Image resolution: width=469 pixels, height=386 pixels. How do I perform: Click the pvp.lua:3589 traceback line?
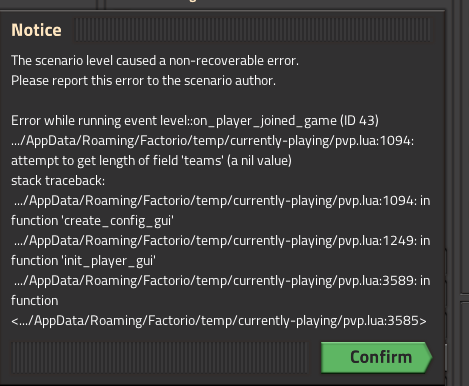[x=222, y=281]
